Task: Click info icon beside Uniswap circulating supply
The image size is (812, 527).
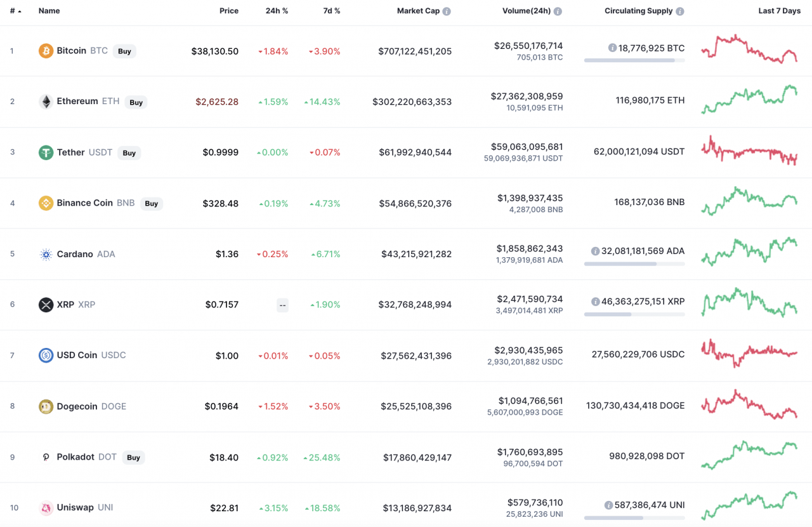Action: 608,505
